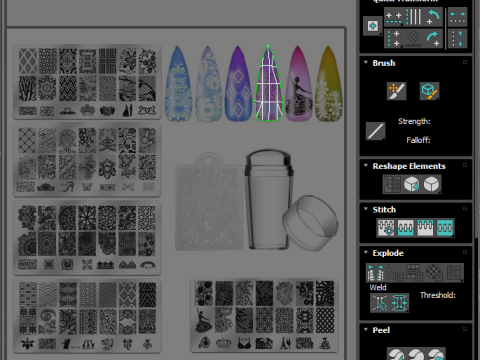Screen dimensions: 480x360
Task: Collapse the Peel rollout
Action: pos(366,329)
